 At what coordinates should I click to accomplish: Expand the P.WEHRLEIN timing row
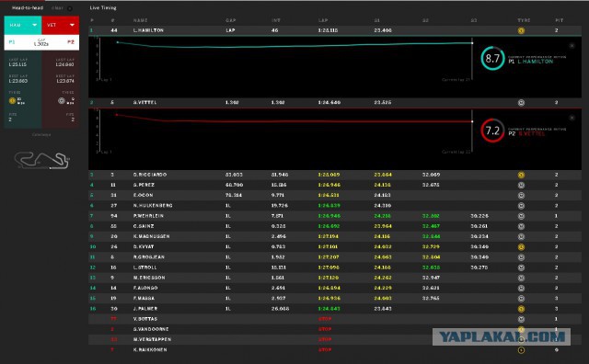335,216
